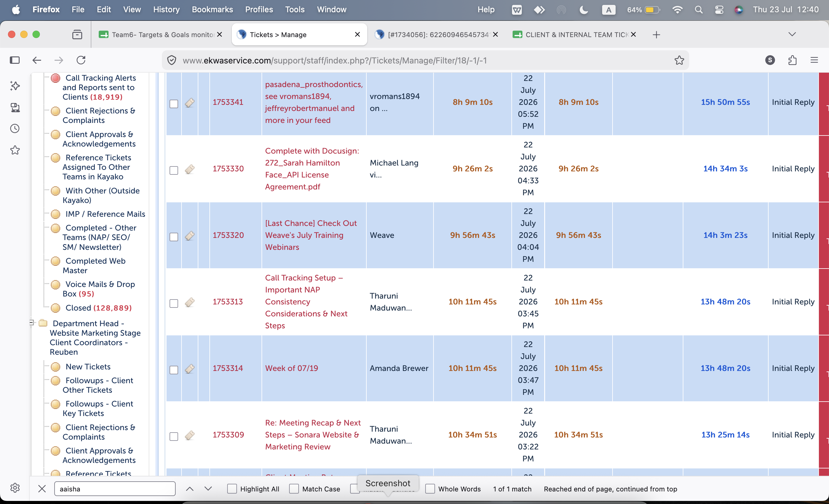Select New Tickets under Reuben
This screenshot has height=504, width=829.
pyautogui.click(x=88, y=367)
